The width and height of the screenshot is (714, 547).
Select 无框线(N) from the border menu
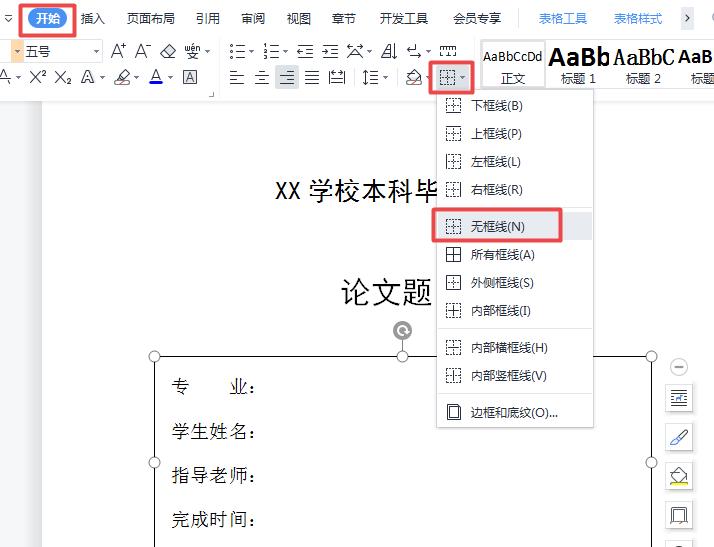(497, 227)
